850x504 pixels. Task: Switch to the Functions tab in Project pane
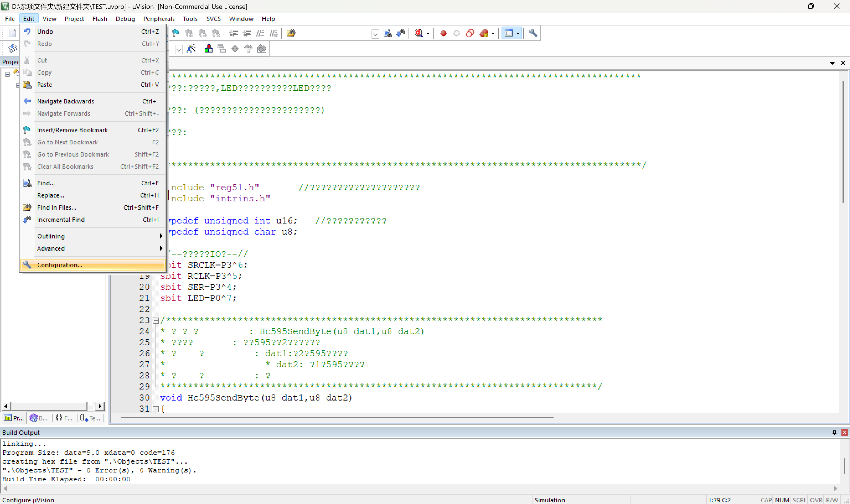coord(64,418)
